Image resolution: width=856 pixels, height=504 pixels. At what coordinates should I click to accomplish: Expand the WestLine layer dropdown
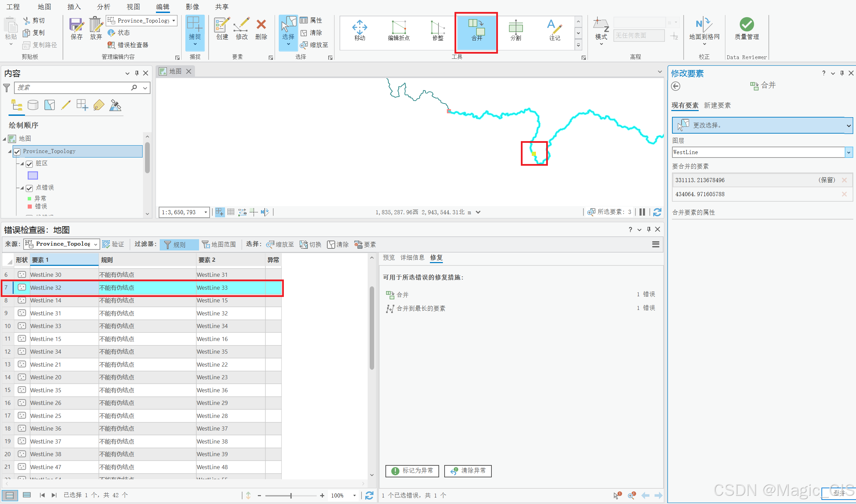pyautogui.click(x=848, y=152)
